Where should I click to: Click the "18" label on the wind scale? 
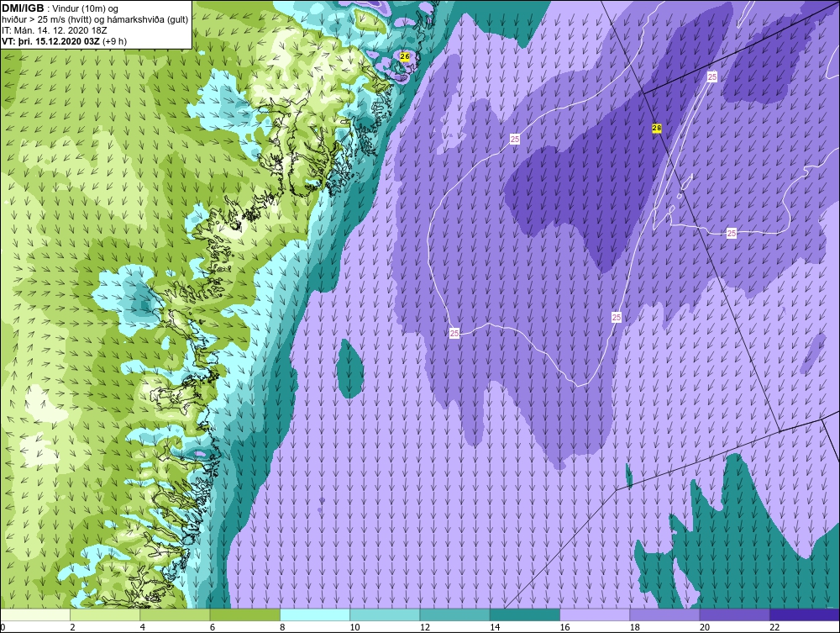[634, 627]
